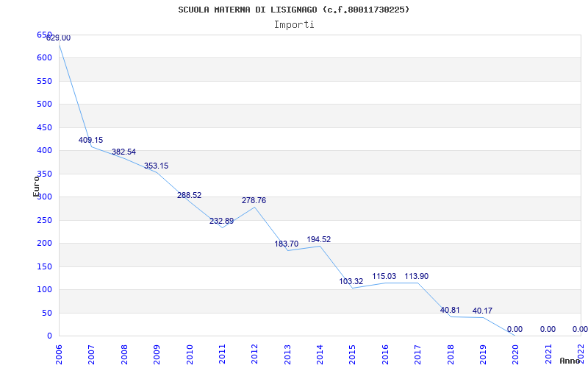Click y-axis value 400
The height and width of the screenshot is (368, 588).
click(44, 151)
